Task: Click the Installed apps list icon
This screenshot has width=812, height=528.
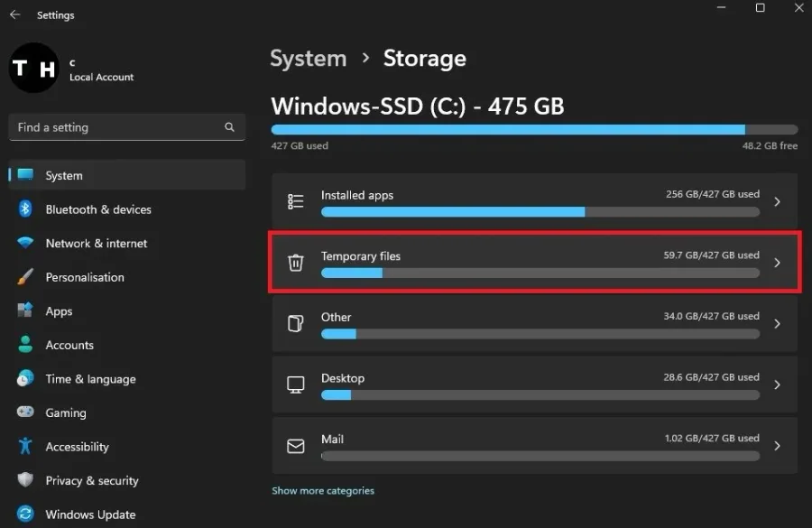Action: 296,201
